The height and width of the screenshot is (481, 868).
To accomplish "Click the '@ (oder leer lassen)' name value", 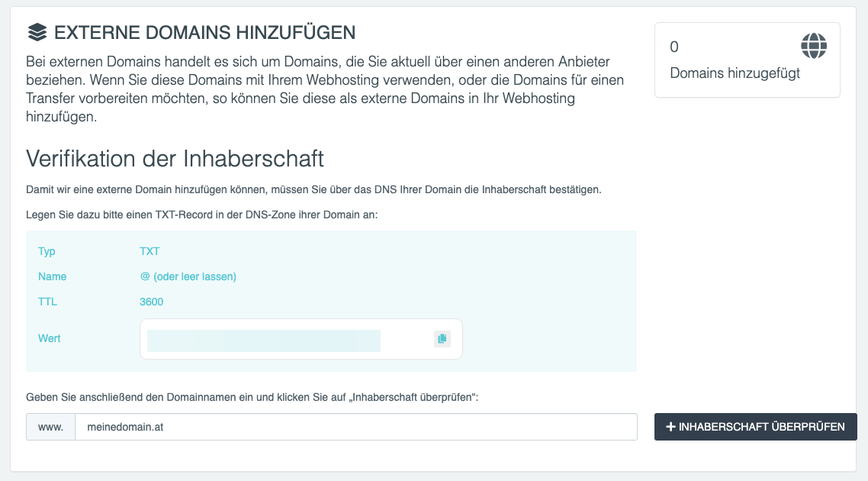I will pyautogui.click(x=188, y=276).
